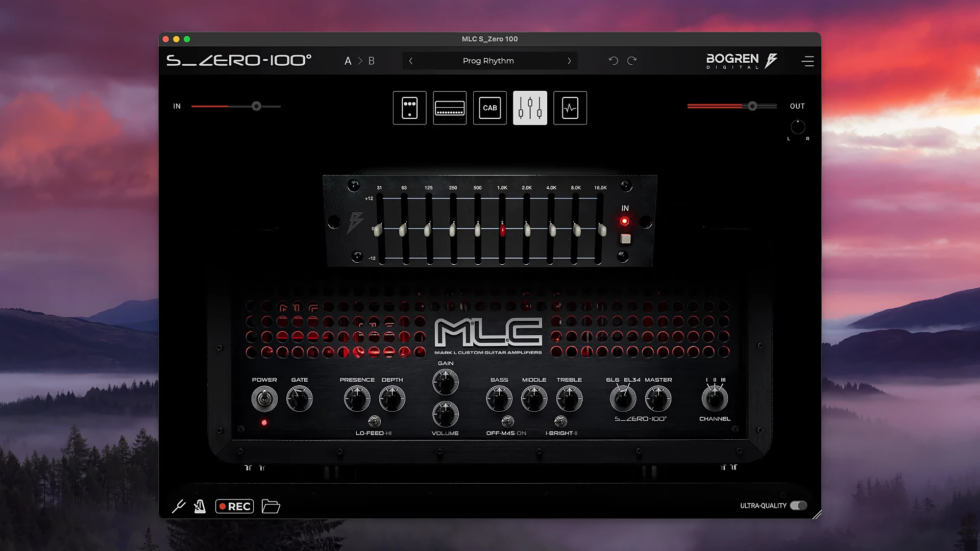
Task: Turn the GAIN knob
Action: 445,382
